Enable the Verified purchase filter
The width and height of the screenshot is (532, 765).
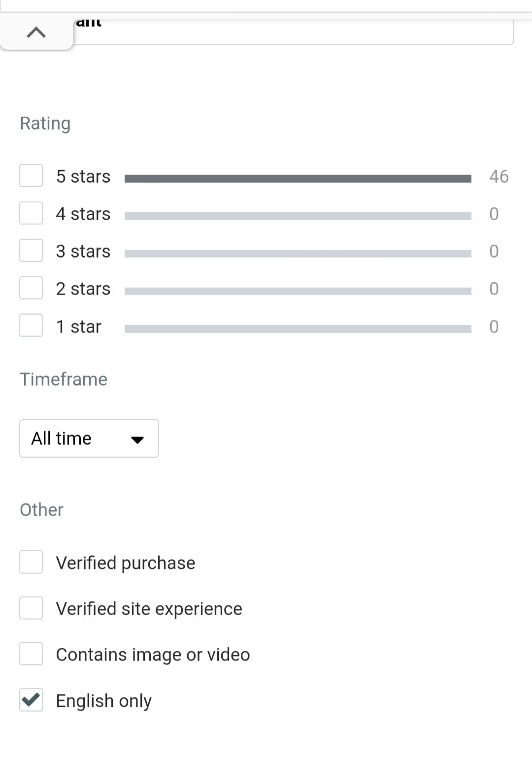pos(31,562)
